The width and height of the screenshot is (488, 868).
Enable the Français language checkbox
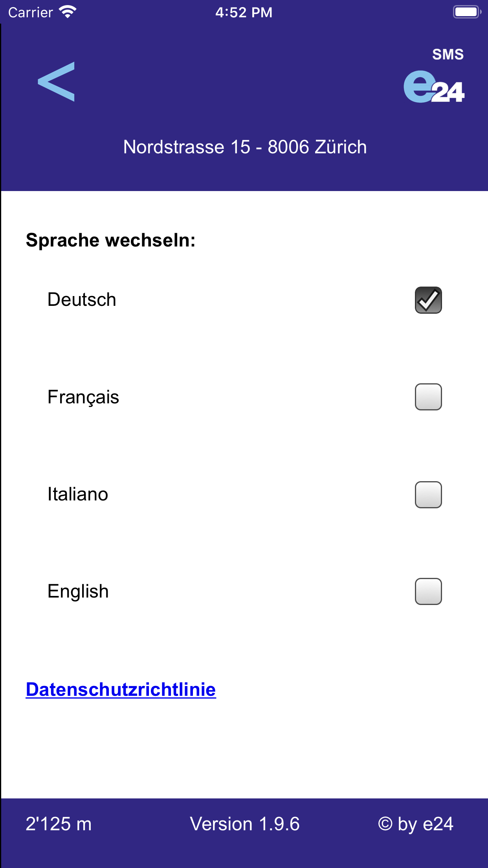(x=428, y=397)
